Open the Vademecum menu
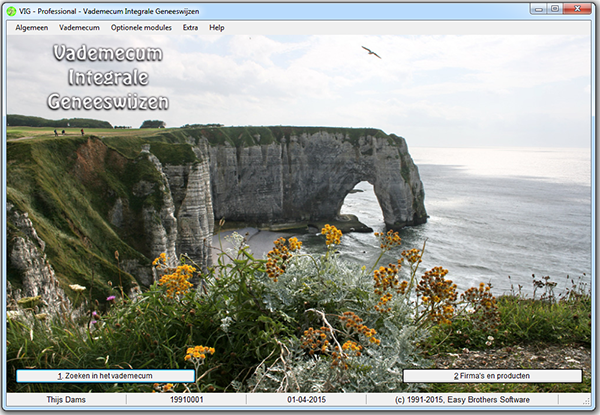 tap(79, 28)
